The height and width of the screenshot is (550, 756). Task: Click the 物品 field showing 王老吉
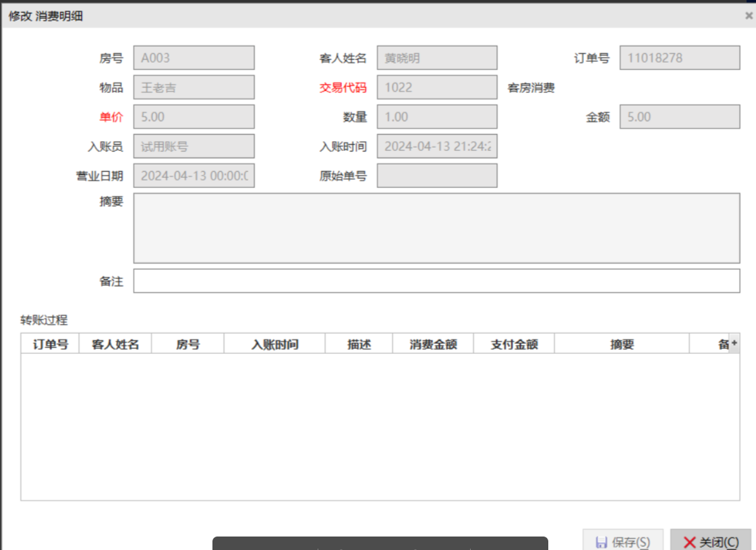point(194,88)
